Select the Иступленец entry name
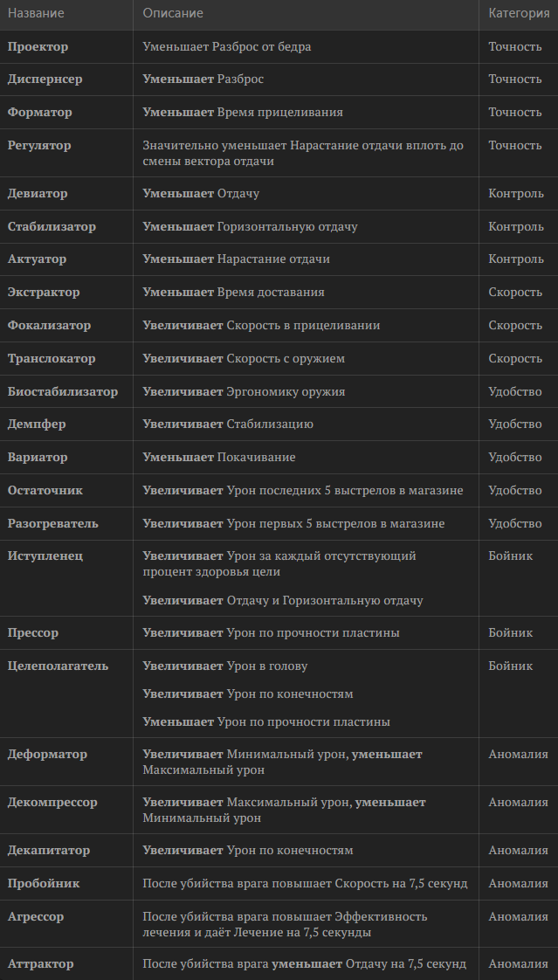 click(45, 556)
